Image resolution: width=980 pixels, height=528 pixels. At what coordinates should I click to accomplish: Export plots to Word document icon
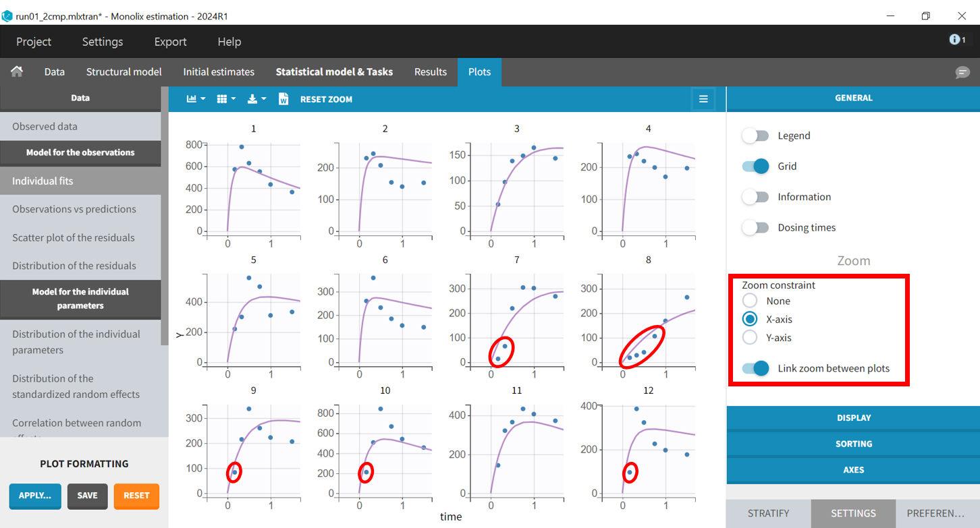pyautogui.click(x=283, y=99)
